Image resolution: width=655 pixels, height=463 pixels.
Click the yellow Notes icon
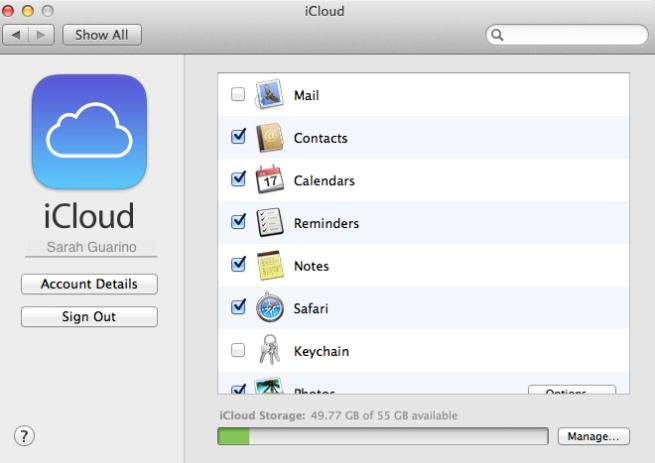[269, 266]
